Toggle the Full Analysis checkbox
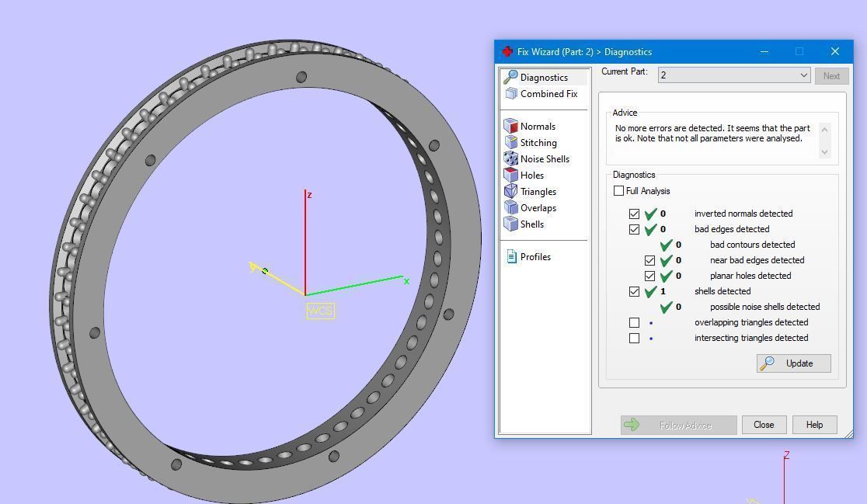This screenshot has height=504, width=867. coord(618,191)
